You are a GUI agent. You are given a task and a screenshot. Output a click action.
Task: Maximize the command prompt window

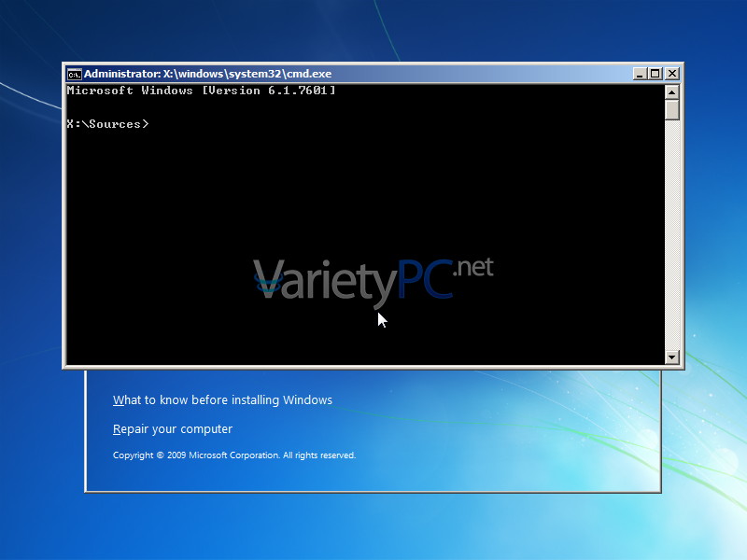[x=655, y=74]
